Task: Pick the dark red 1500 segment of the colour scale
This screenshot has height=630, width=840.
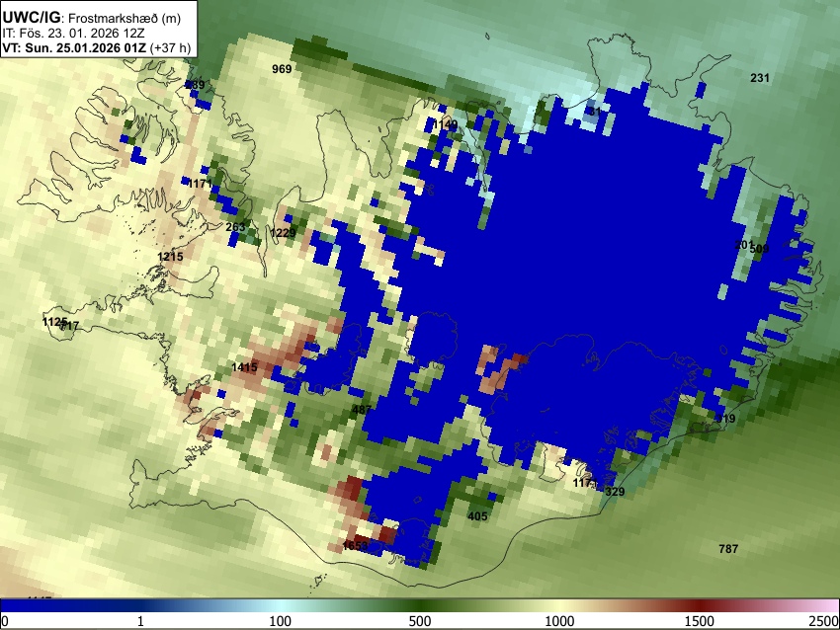Action: [x=700, y=605]
